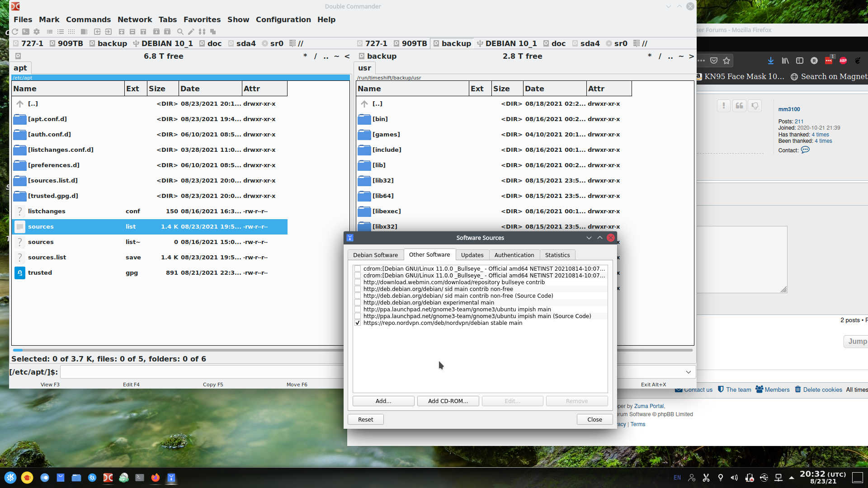Image resolution: width=868 pixels, height=488 pixels.
Task: Click the right panel usr folder tab
Action: (x=364, y=68)
